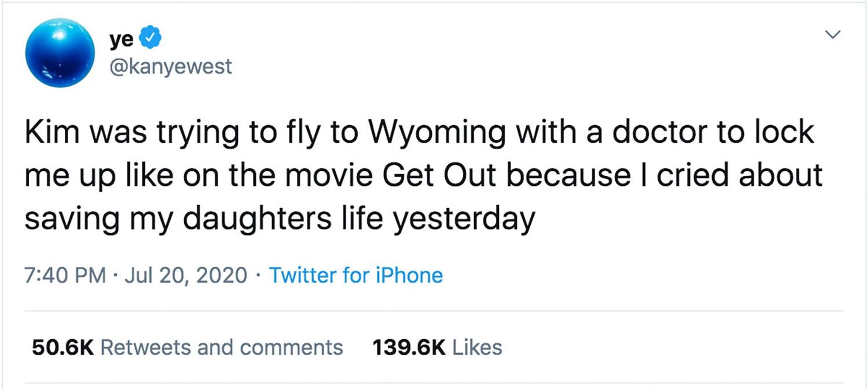868x389 pixels.
Task: Click the word "Wyoming" in the tweet
Action: (437, 132)
